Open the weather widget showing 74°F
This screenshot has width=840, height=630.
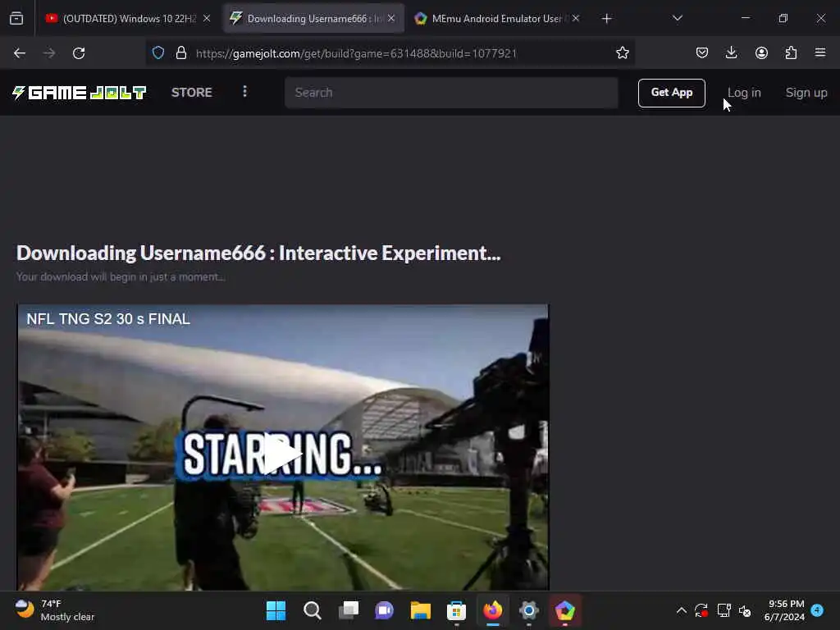(54, 610)
